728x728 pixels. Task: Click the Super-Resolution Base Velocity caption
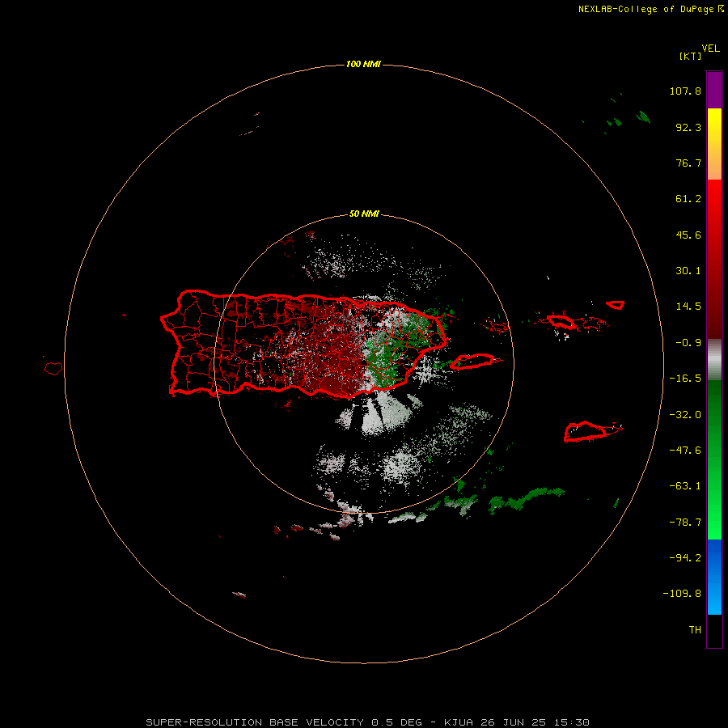[x=368, y=722]
